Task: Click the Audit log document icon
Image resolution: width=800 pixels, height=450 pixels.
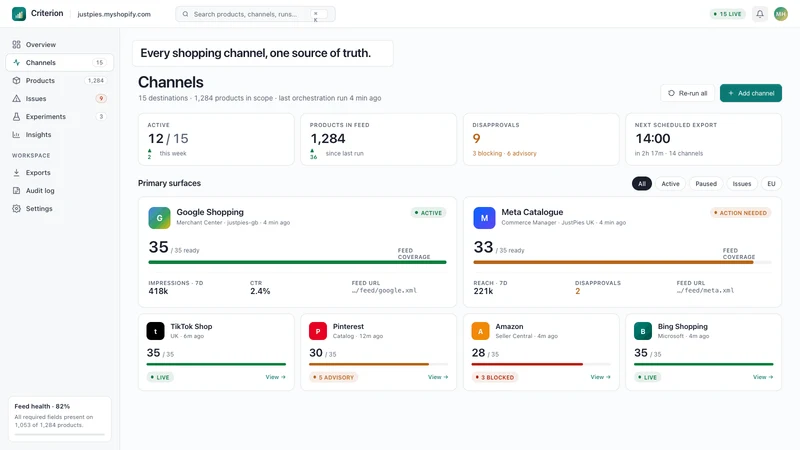Action: (16, 190)
